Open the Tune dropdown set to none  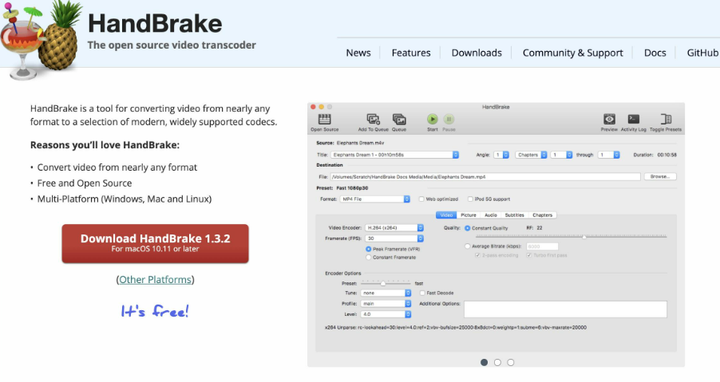(386, 292)
